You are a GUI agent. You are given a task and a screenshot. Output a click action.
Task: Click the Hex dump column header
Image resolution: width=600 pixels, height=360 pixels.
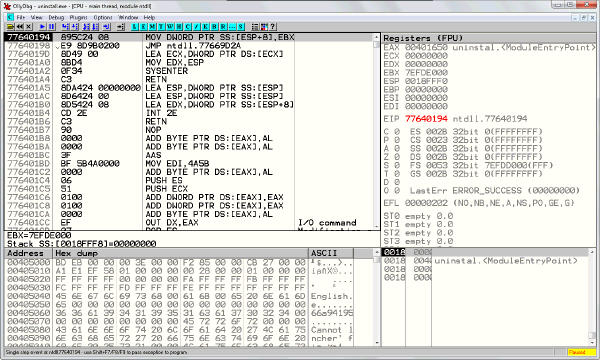[x=180, y=253]
